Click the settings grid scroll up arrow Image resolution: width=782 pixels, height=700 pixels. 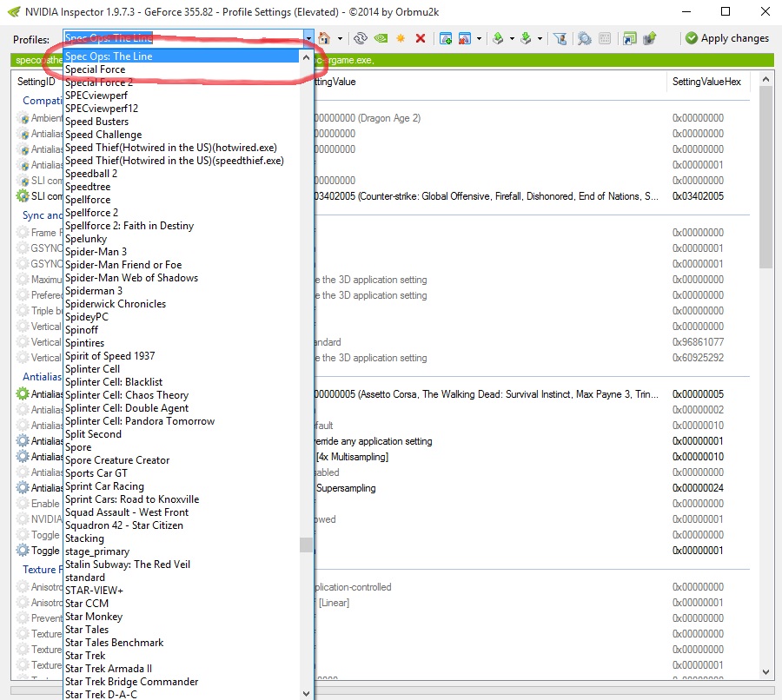pyautogui.click(x=765, y=79)
